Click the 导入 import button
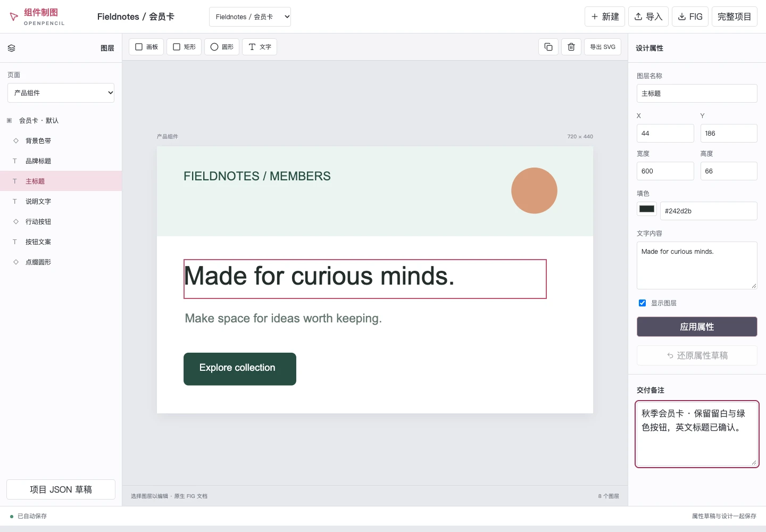 coord(648,16)
